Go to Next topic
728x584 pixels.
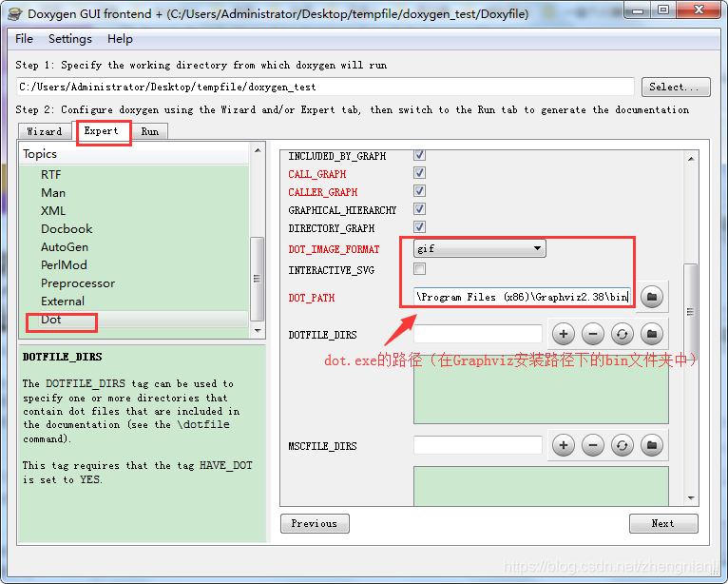tap(663, 523)
